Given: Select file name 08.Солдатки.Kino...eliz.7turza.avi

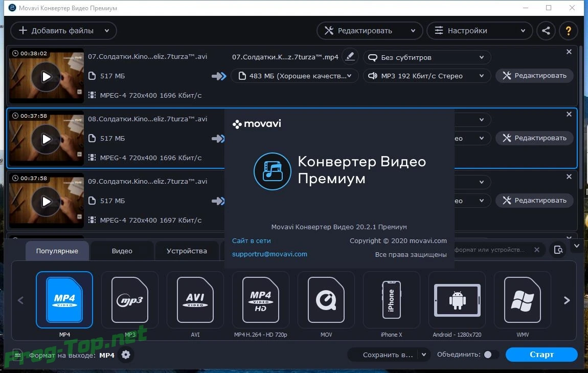Looking at the screenshot, I should 147,119.
